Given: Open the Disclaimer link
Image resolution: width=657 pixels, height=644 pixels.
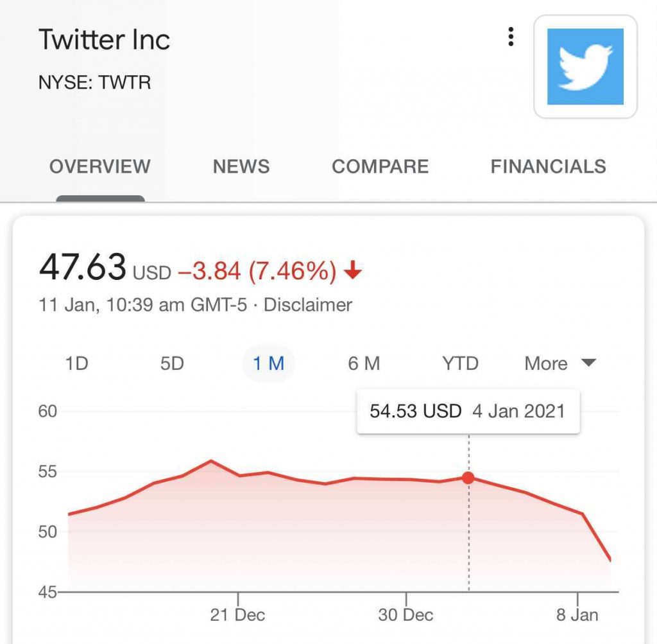Looking at the screenshot, I should point(308,306).
